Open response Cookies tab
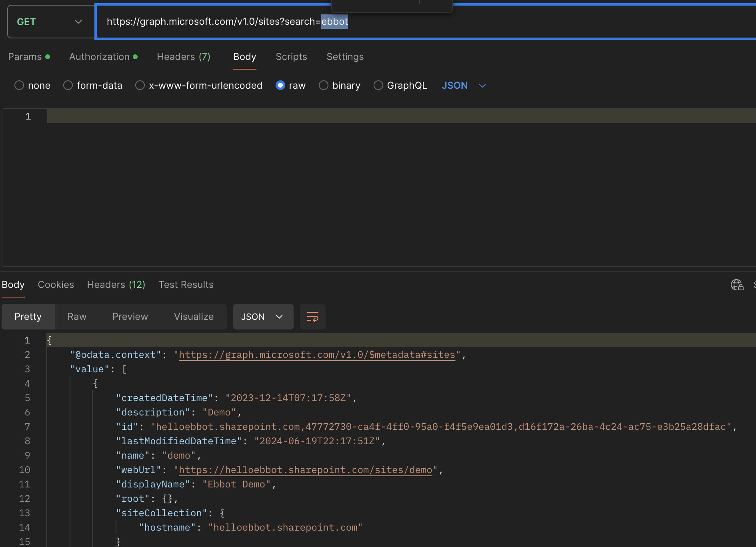 tap(56, 285)
